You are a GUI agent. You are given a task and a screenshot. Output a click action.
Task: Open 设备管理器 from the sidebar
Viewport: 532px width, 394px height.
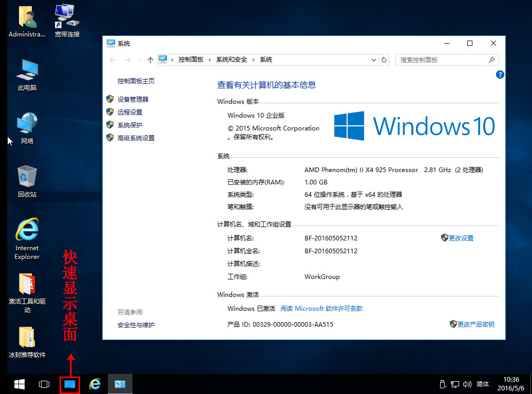(x=133, y=99)
